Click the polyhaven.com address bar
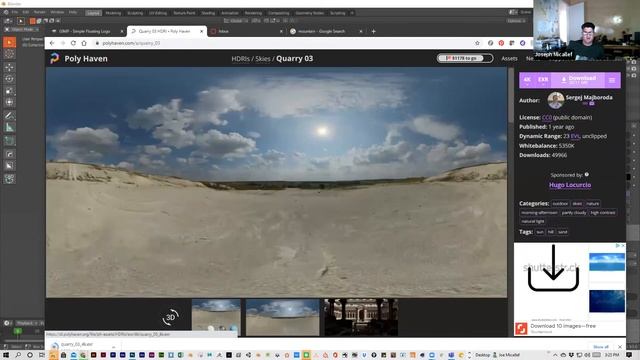The height and width of the screenshot is (360, 640). [284, 43]
